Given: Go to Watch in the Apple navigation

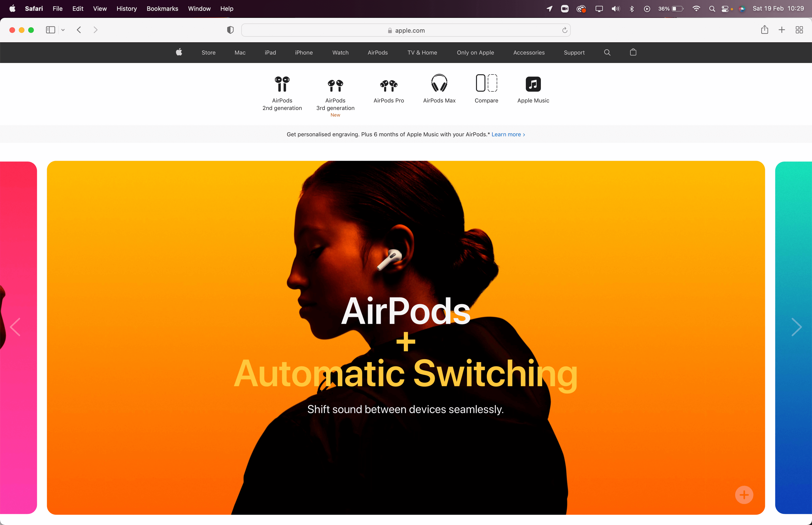Looking at the screenshot, I should click(x=340, y=52).
